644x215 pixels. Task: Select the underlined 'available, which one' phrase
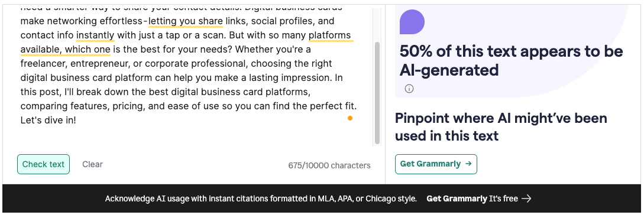click(66, 50)
